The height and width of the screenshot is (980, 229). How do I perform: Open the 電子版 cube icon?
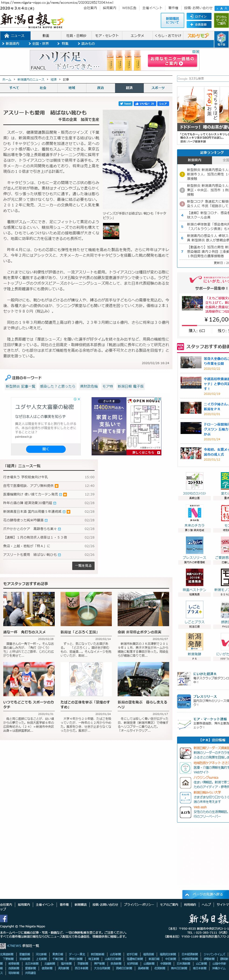(x=221, y=38)
